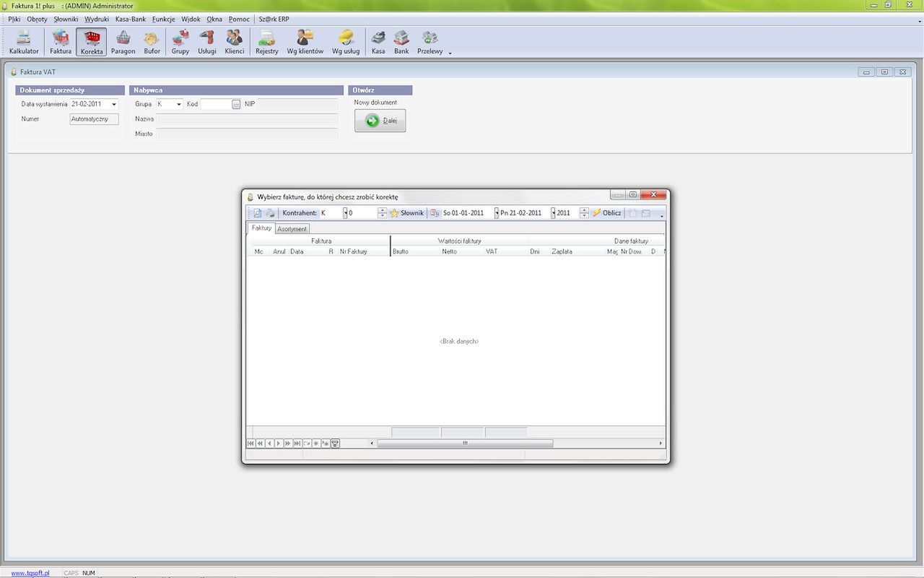Screen dimensions: 924x578
Task: Jump forward a page of records in navigator
Action: coord(288,444)
